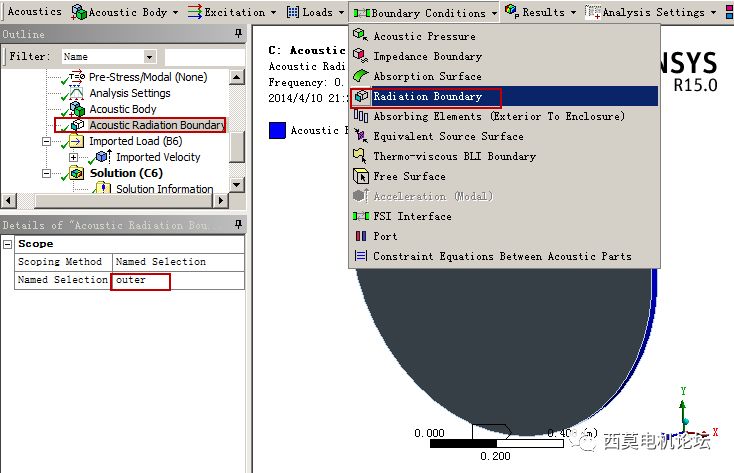Click the Excitation arrows toolbar icon
This screenshot has width=734, height=473.
pyautogui.click(x=195, y=12)
